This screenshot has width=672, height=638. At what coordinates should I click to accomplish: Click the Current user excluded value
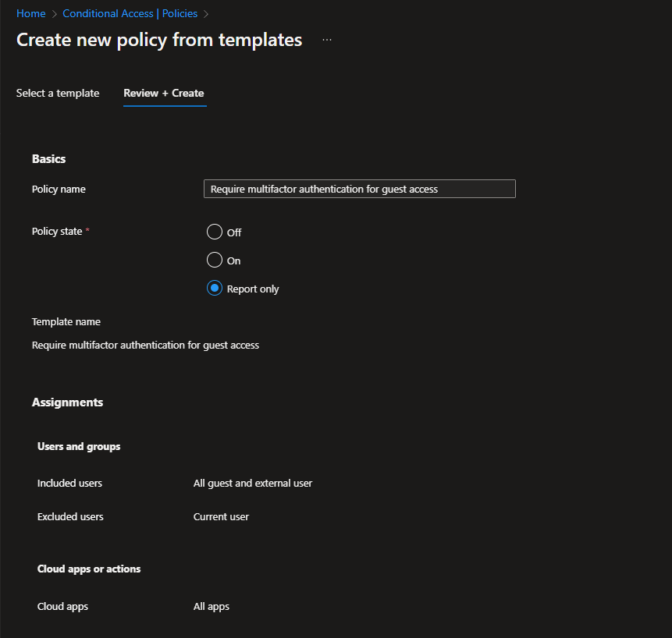221,516
